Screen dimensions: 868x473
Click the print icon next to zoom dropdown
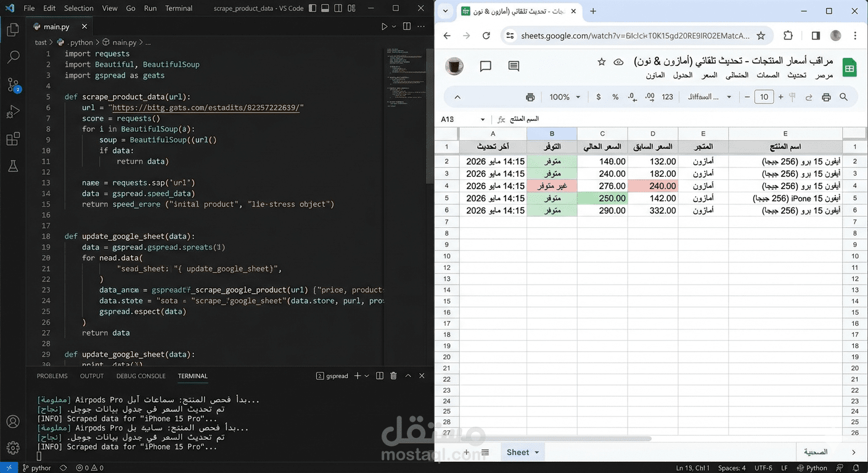pyautogui.click(x=530, y=97)
